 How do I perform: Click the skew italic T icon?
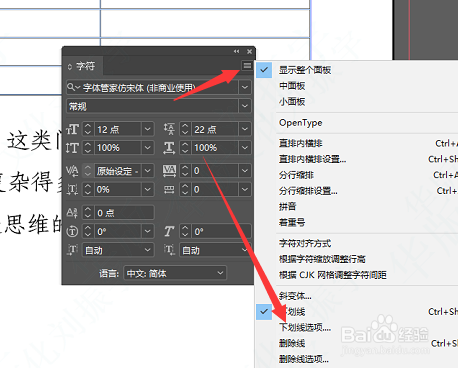click(x=169, y=231)
